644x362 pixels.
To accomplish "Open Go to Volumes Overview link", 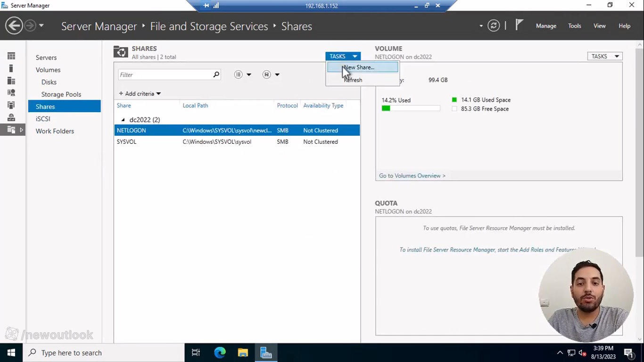I will [x=412, y=176].
